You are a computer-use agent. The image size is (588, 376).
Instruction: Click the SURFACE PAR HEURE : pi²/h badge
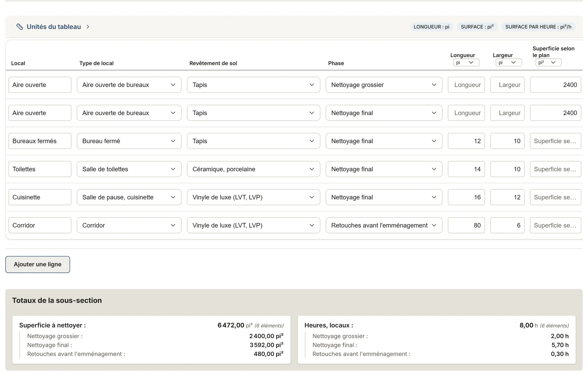pos(538,27)
